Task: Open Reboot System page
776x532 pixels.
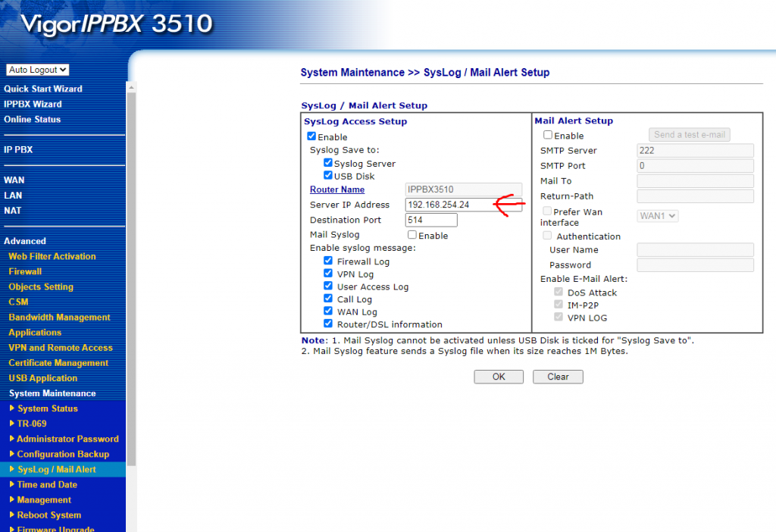Action: tap(49, 515)
